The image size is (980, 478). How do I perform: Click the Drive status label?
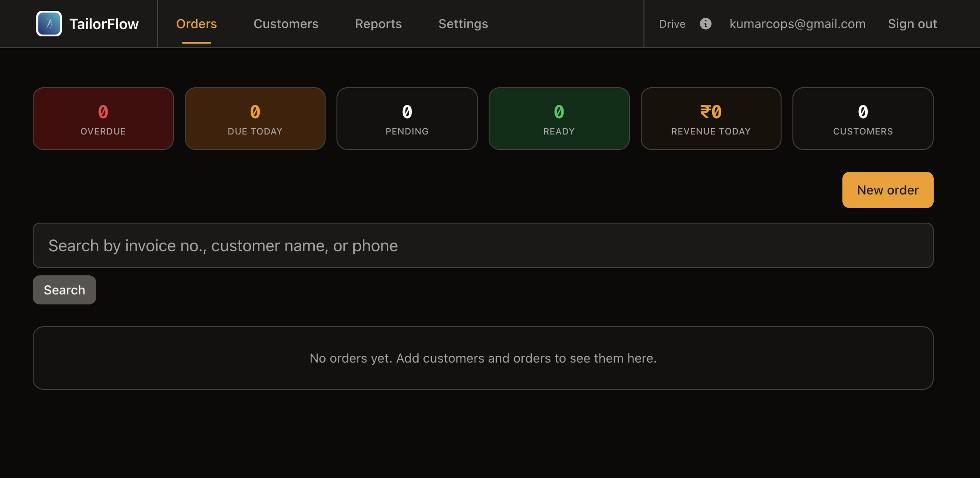pyautogui.click(x=672, y=24)
